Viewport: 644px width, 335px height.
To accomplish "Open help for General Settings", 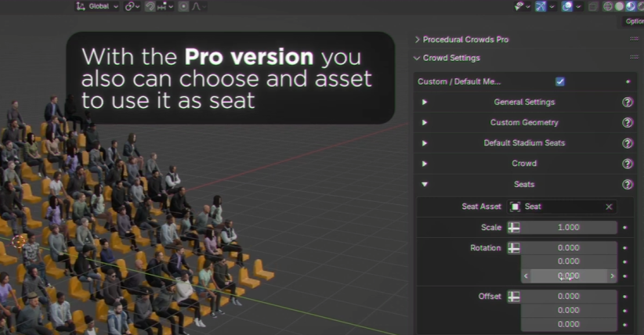I will point(627,103).
